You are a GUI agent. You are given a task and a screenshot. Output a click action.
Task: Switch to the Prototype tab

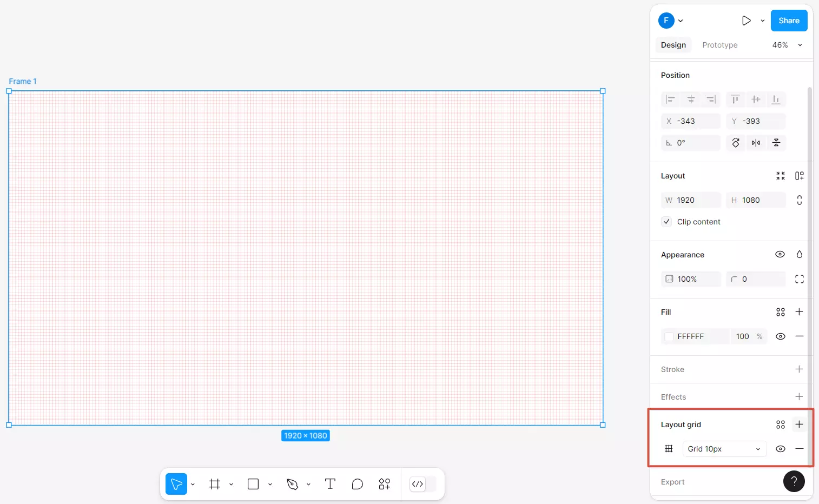coord(719,45)
